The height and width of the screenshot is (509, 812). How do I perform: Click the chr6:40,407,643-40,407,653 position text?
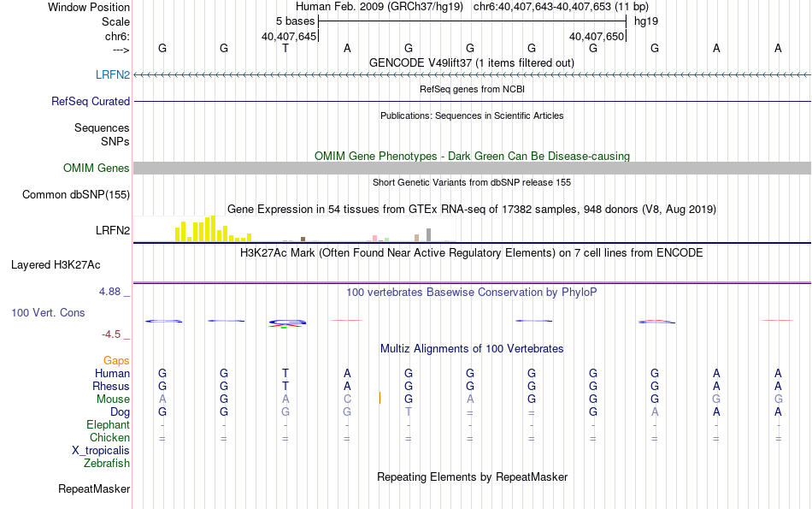pos(543,7)
